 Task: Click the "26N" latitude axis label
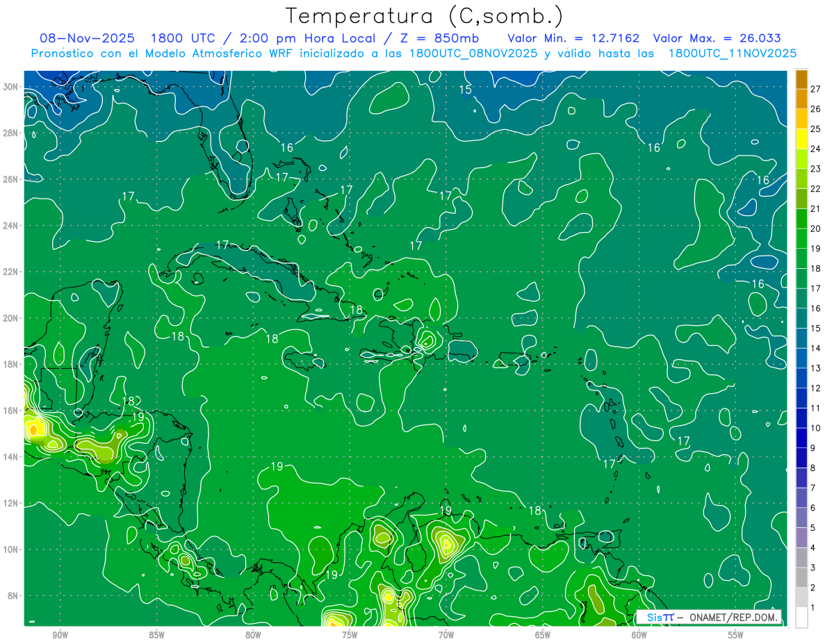11,179
